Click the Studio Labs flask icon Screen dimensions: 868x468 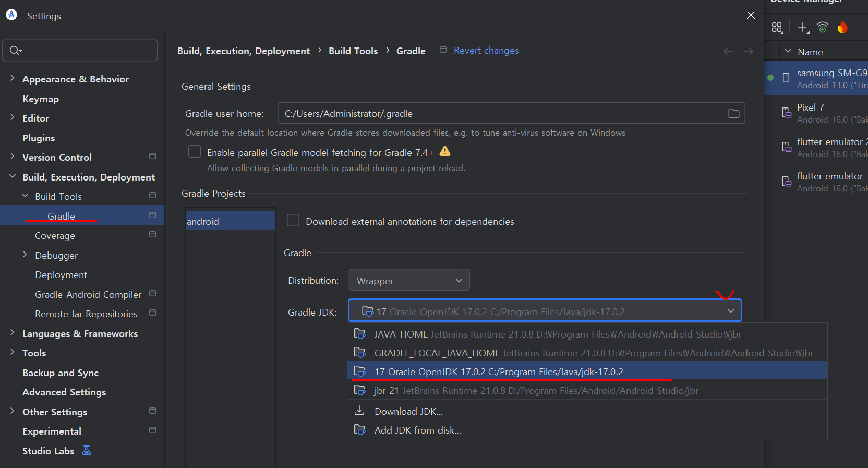click(x=87, y=450)
